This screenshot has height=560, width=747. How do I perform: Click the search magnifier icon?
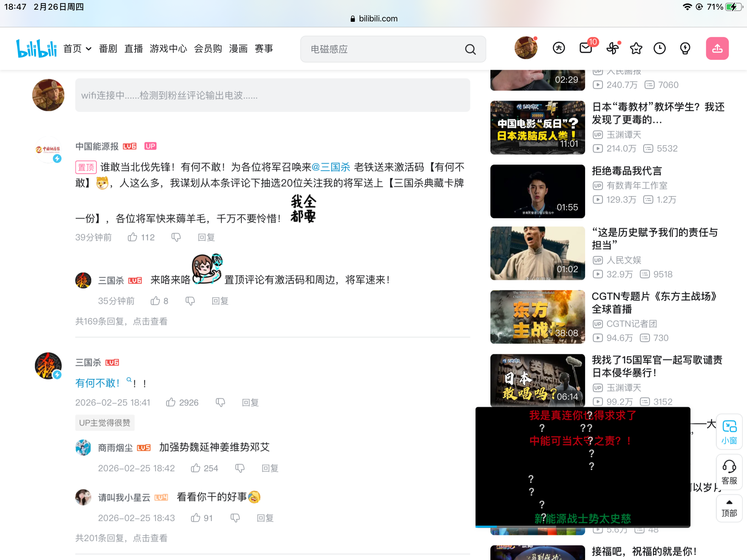coord(470,49)
